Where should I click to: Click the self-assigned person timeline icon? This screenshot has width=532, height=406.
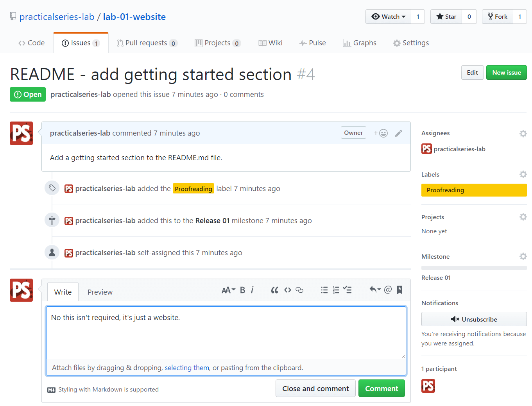point(52,252)
